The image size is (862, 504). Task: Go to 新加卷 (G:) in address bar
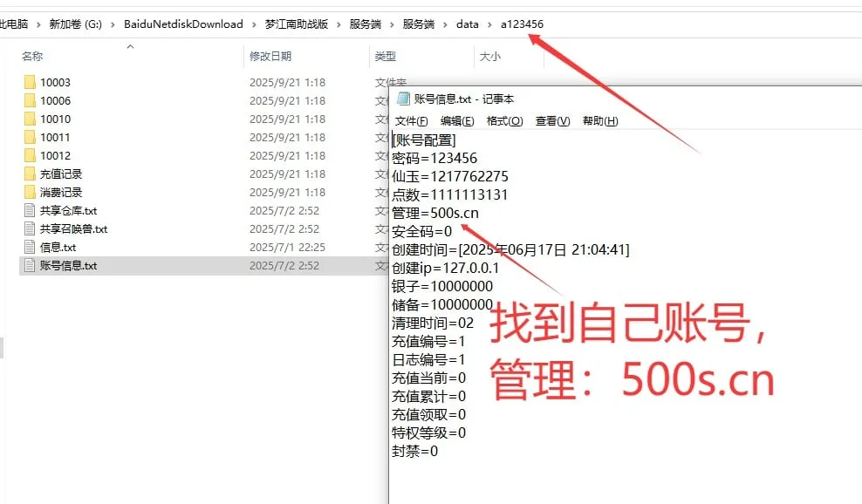point(75,24)
